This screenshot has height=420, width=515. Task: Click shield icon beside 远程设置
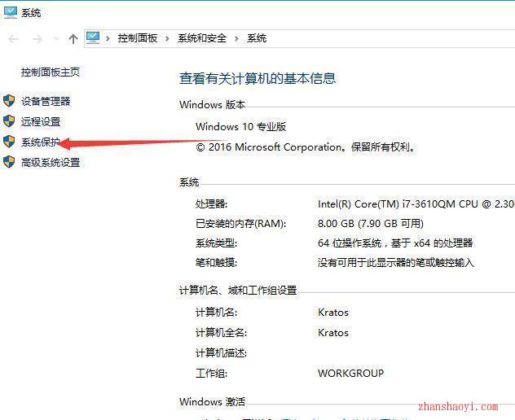pyautogui.click(x=9, y=121)
